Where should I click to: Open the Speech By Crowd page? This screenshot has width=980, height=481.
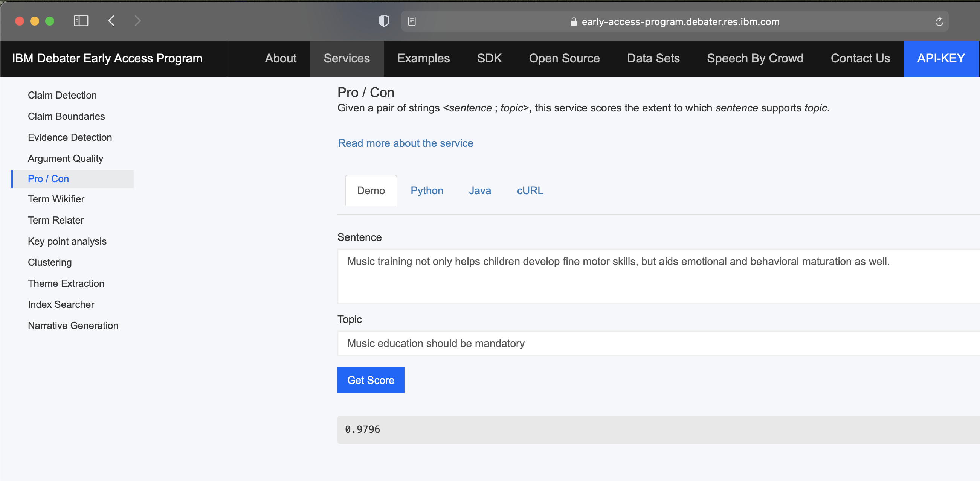click(x=755, y=59)
